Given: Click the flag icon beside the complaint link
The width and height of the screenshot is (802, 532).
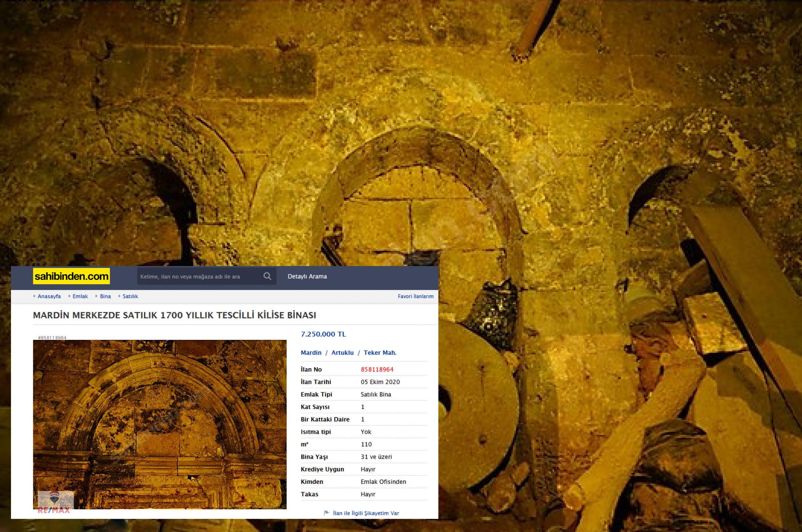Looking at the screenshot, I should click(326, 513).
